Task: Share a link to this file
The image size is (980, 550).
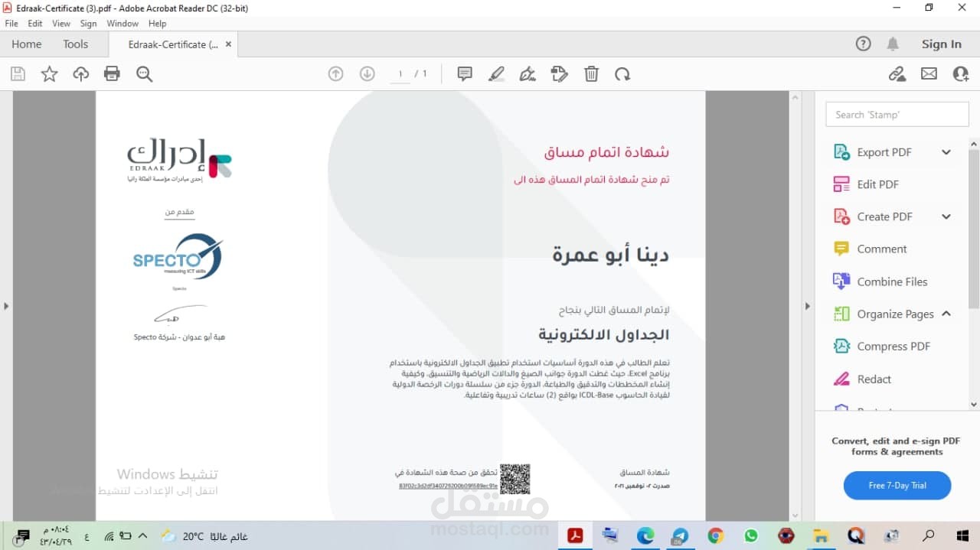Action: click(x=897, y=74)
